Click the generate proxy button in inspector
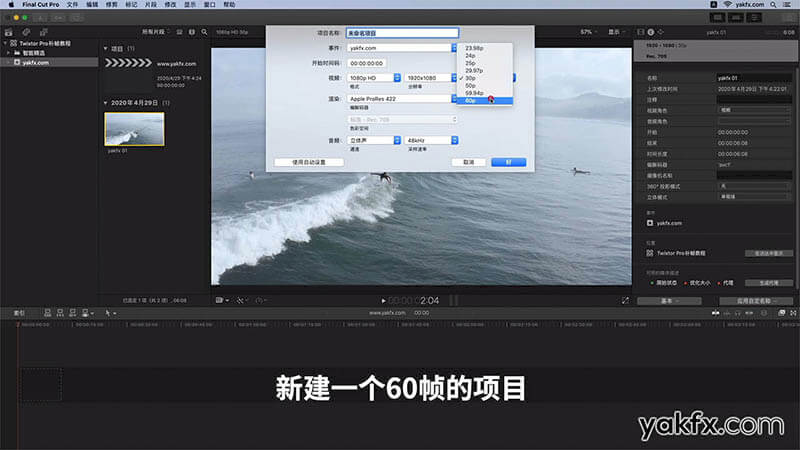This screenshot has height=450, width=800. point(768,283)
